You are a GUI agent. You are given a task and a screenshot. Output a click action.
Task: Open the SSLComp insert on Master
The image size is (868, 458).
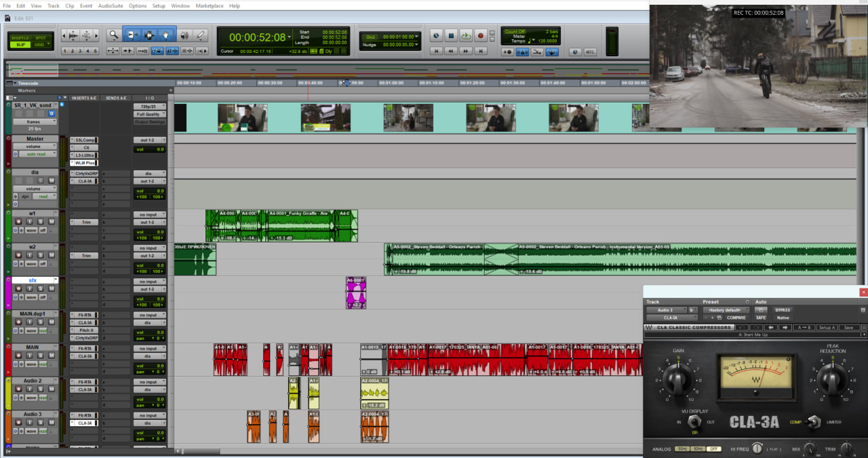coord(84,140)
